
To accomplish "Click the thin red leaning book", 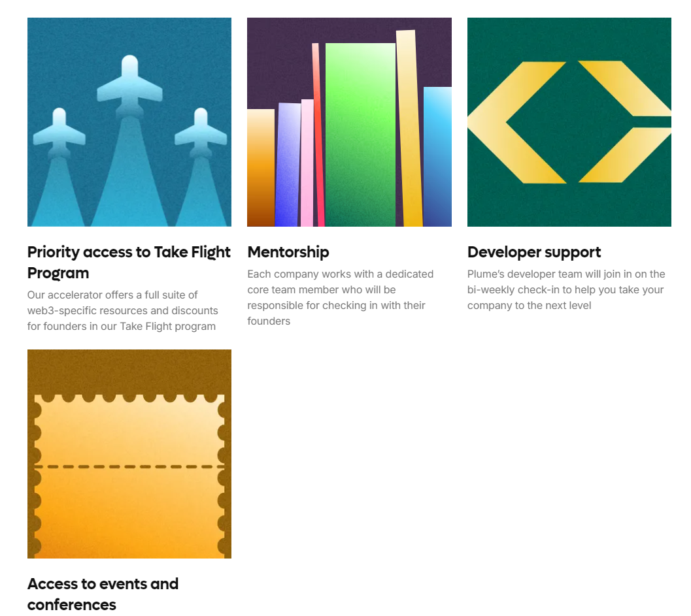I will [318, 135].
